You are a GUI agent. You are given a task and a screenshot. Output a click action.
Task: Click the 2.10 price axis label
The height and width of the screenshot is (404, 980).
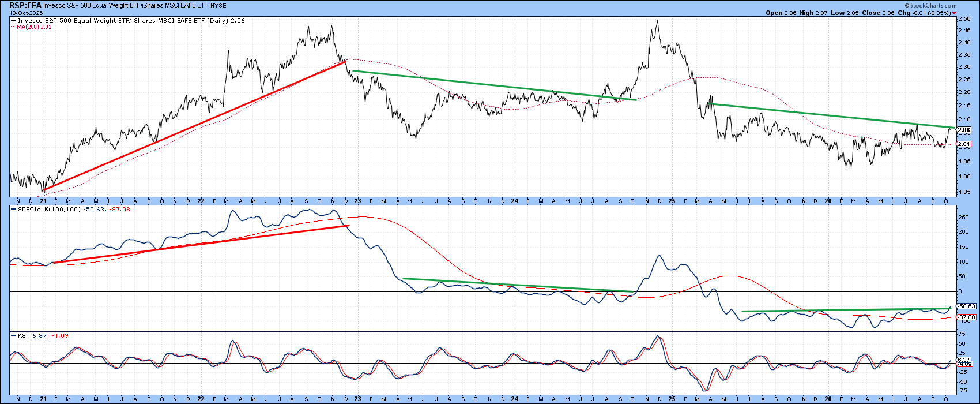(964, 119)
